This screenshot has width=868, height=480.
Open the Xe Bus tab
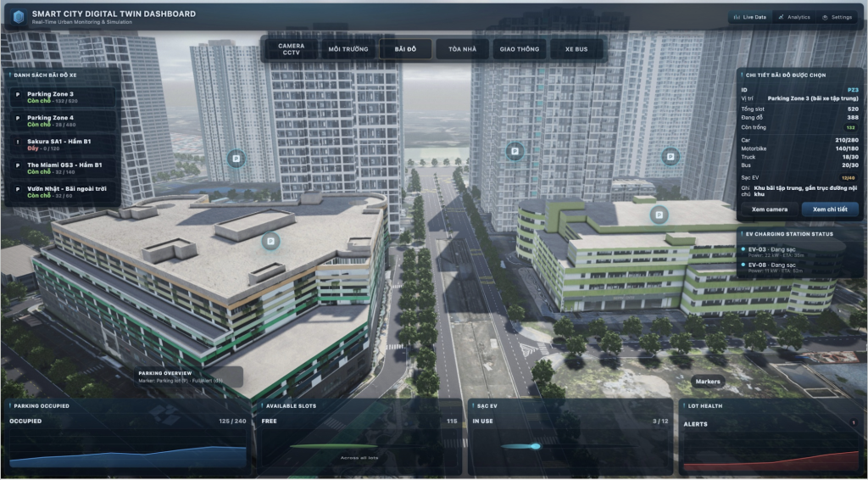576,49
